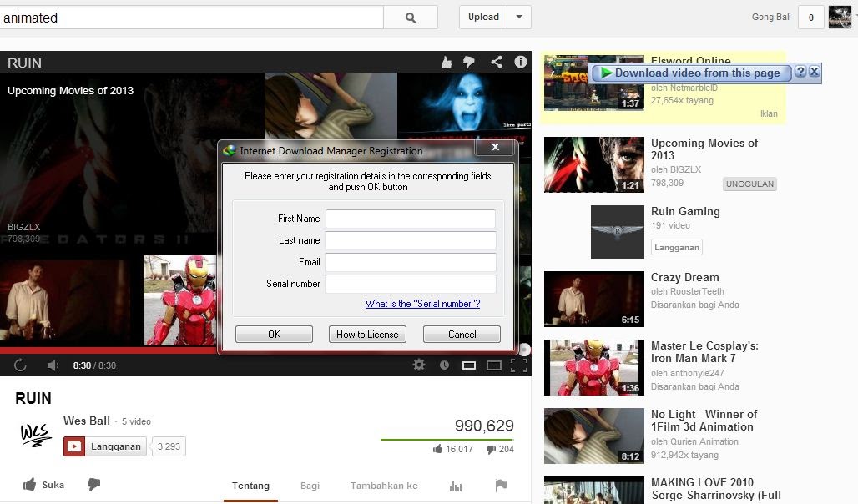Open No Light 3d Animation video title

click(x=704, y=421)
